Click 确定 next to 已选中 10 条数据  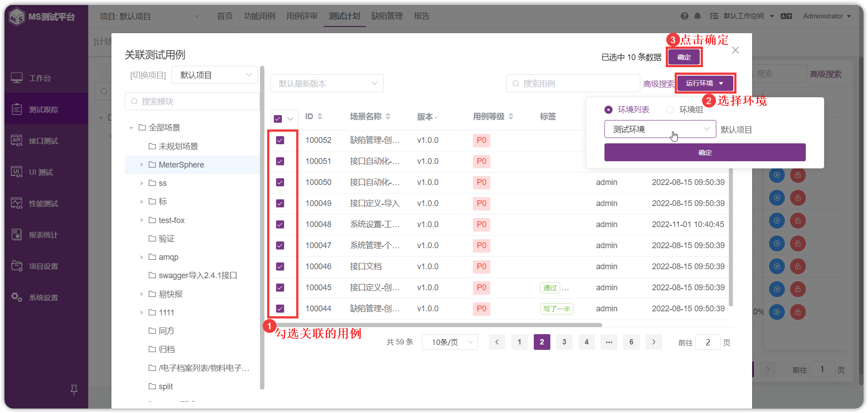click(x=684, y=57)
